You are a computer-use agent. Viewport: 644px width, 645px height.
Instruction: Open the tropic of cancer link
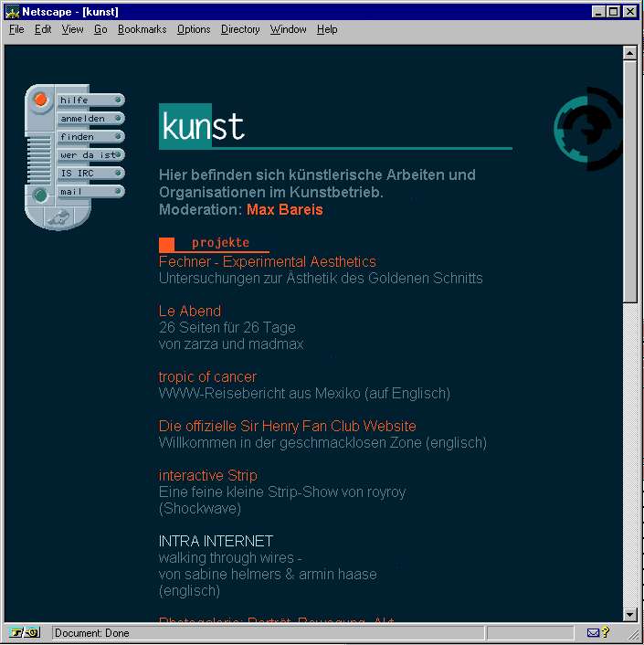[207, 377]
